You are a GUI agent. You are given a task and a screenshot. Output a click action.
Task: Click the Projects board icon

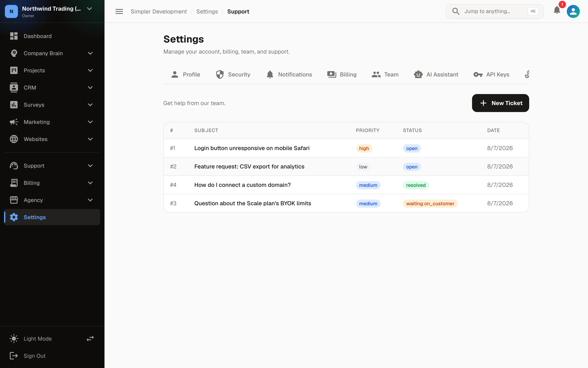(x=14, y=70)
